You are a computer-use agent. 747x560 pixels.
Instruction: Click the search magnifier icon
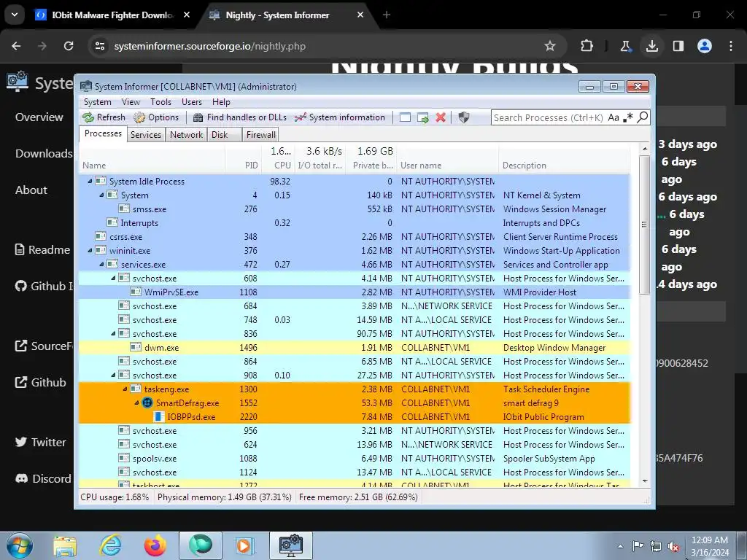pyautogui.click(x=643, y=117)
